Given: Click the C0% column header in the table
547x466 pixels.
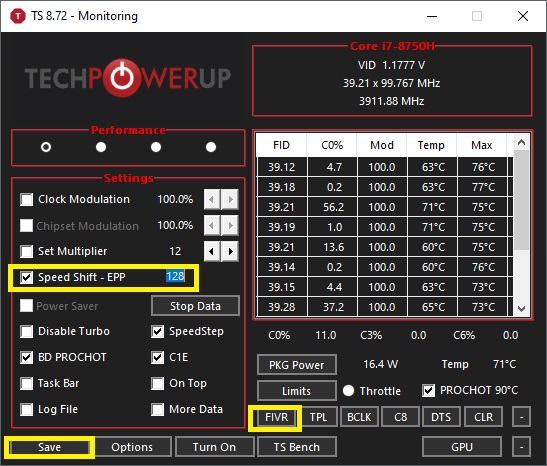Looking at the screenshot, I should pos(332,145).
